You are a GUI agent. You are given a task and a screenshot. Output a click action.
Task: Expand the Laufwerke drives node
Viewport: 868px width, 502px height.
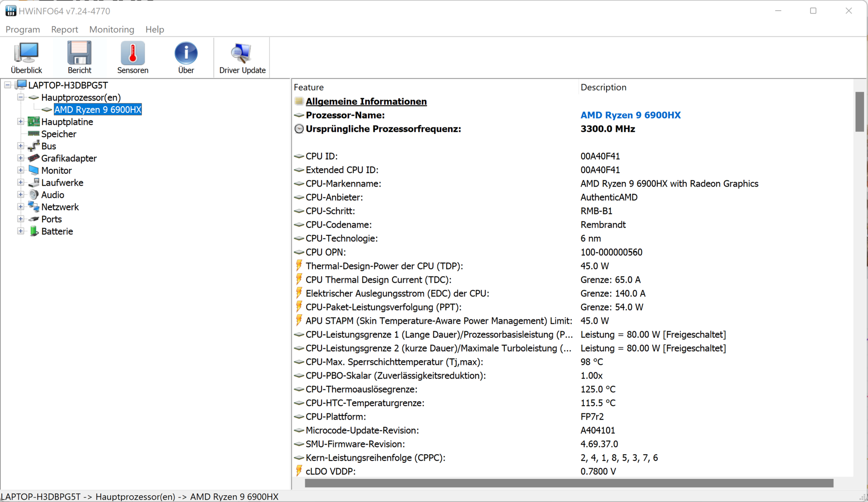click(21, 183)
